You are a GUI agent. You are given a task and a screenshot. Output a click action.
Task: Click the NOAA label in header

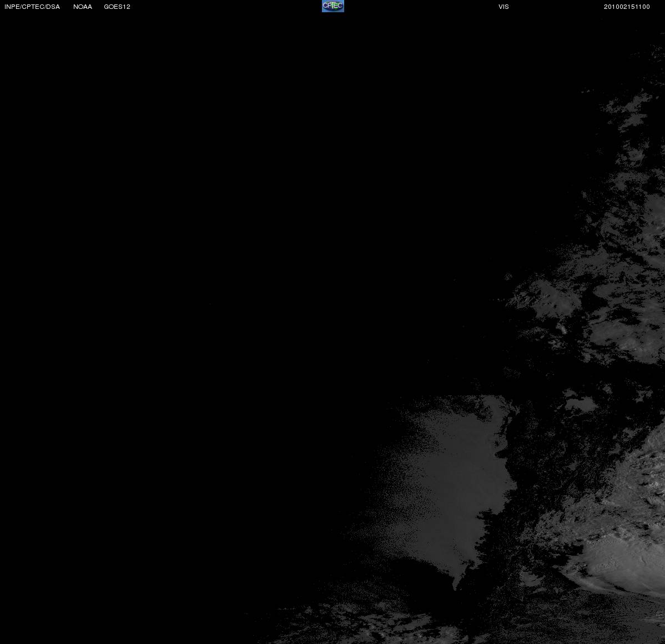(83, 7)
